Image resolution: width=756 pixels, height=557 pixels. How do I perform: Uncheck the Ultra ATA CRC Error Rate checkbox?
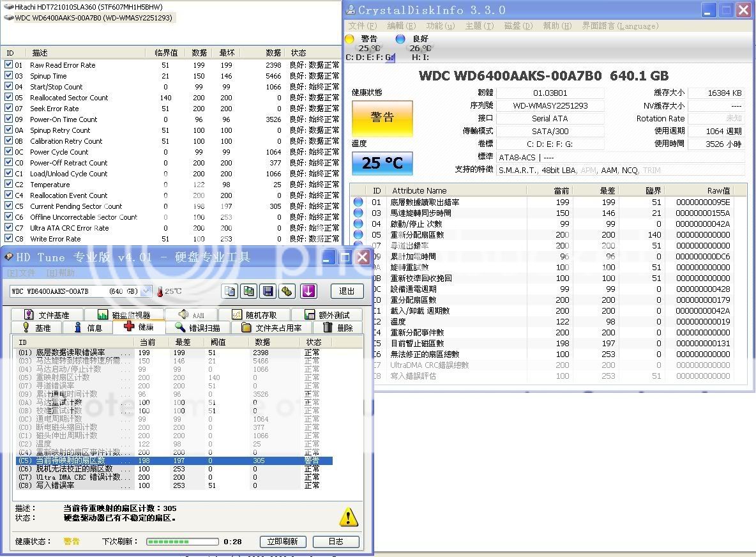(9, 227)
